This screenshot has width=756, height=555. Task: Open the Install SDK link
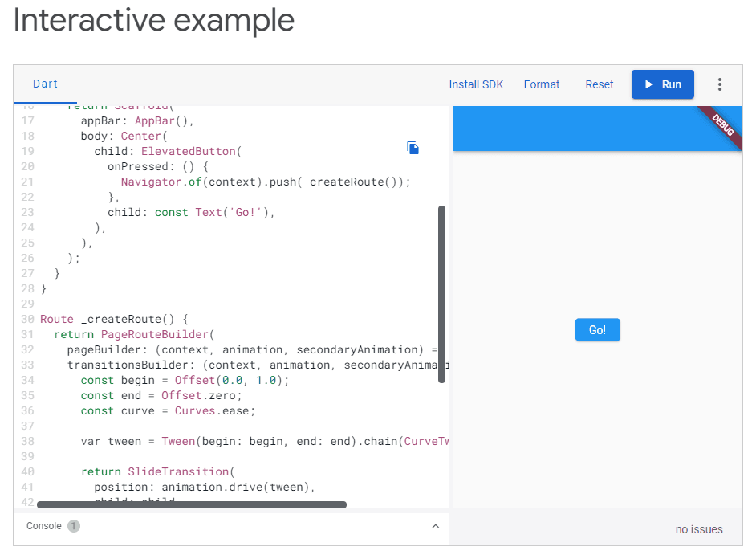pyautogui.click(x=476, y=84)
